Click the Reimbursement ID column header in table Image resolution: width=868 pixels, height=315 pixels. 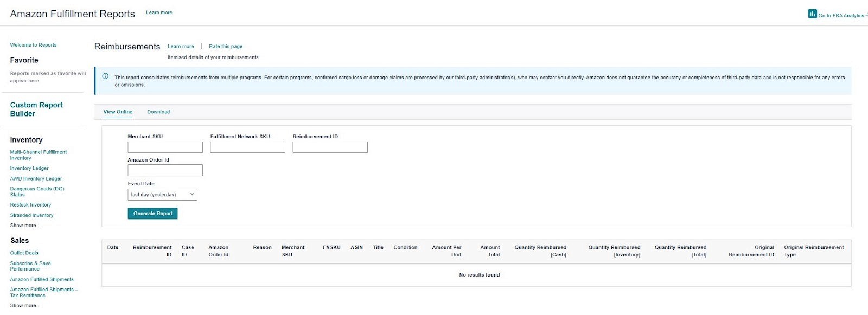click(152, 251)
